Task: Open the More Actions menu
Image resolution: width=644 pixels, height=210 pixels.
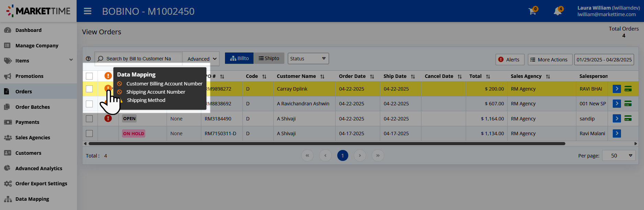Action: (550, 59)
